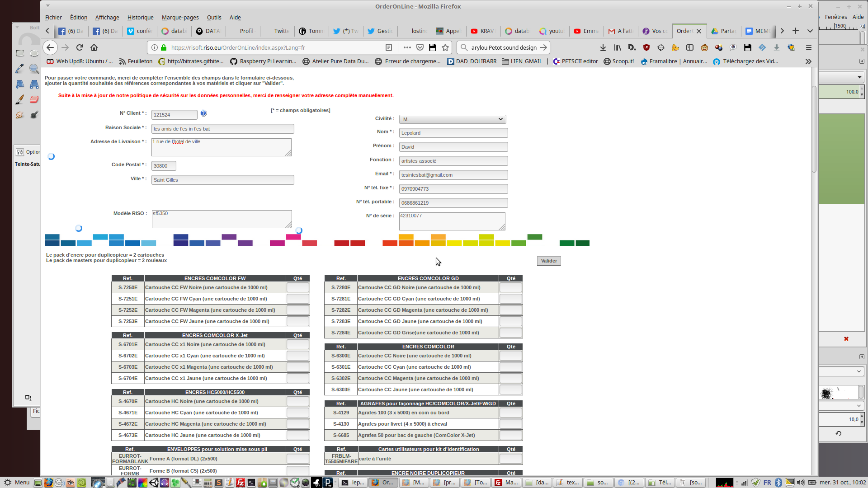Screen dimensions: 868x488
Task: Click the N° Client help icon
Action: (203, 113)
